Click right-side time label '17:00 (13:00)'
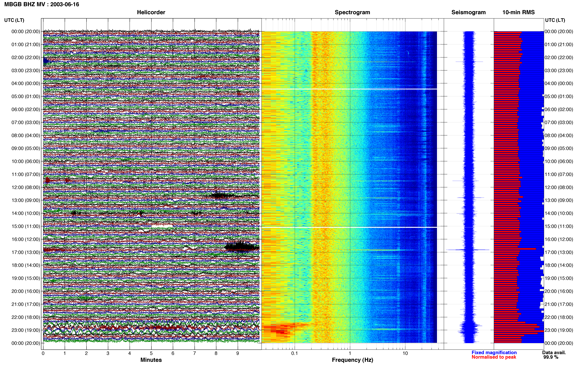This screenshot has height=368, width=588. 559,252
